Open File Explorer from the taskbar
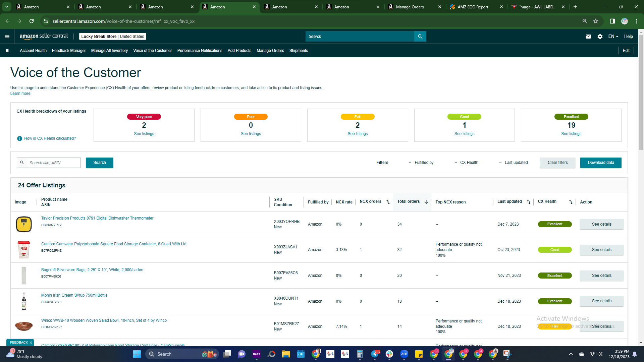The image size is (644, 362). [x=286, y=354]
